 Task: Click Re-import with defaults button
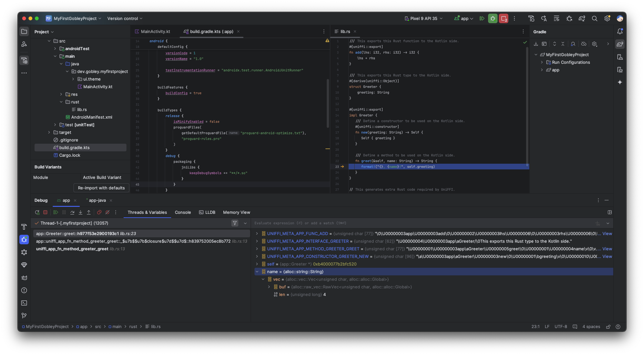tap(101, 188)
